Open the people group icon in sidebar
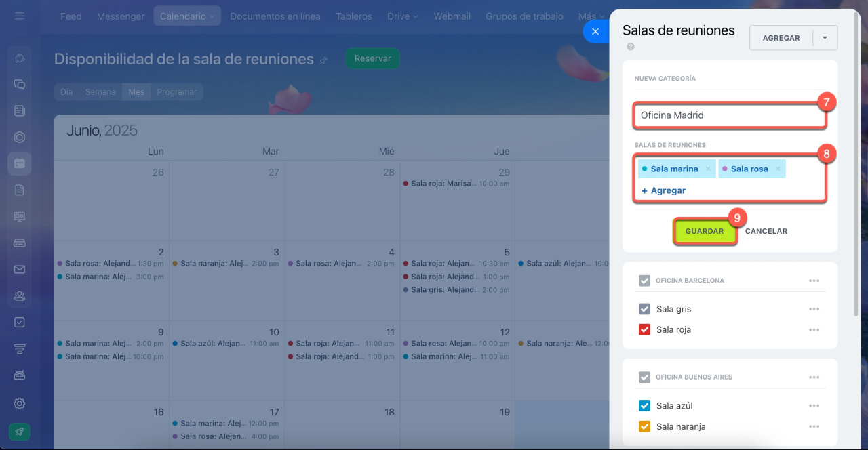 tap(20, 296)
